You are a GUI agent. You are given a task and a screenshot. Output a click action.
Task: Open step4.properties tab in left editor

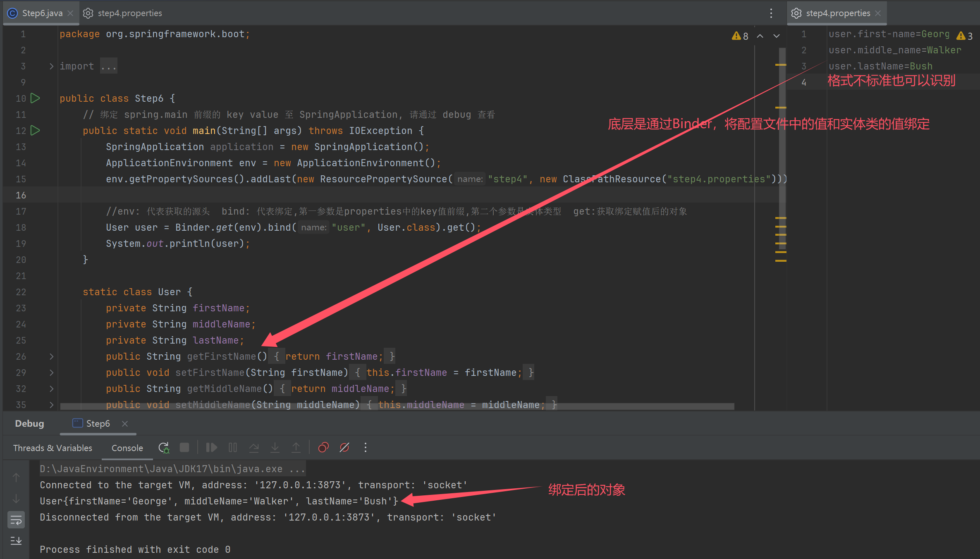(x=122, y=13)
